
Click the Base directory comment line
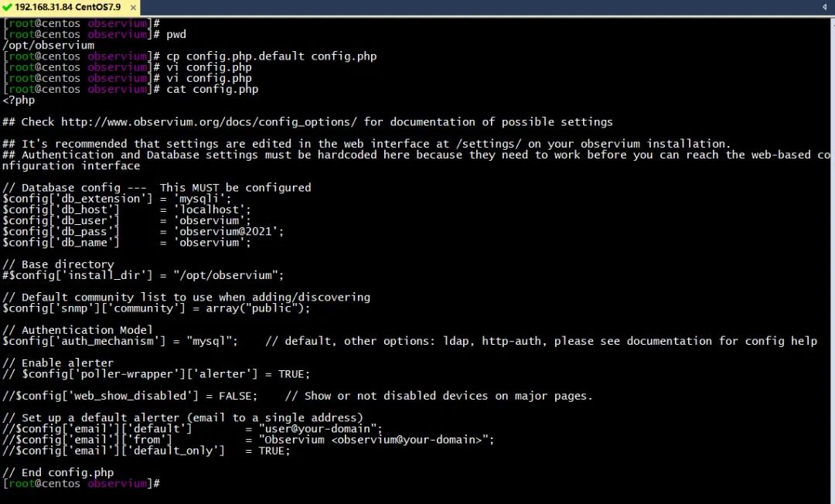[x=58, y=264]
